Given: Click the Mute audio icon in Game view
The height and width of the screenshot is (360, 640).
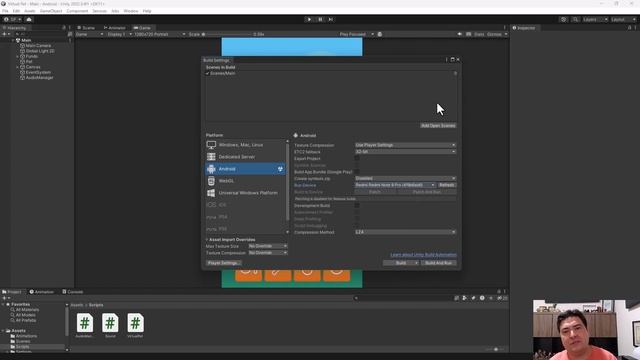Looking at the screenshot, I should point(460,34).
